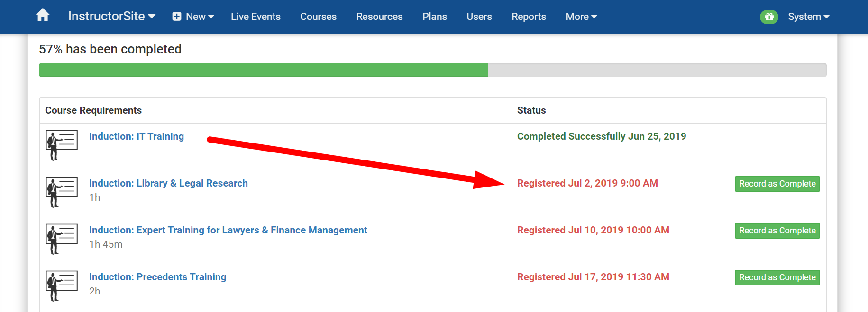
Task: Open the InstructorSite dropdown
Action: pyautogui.click(x=112, y=16)
